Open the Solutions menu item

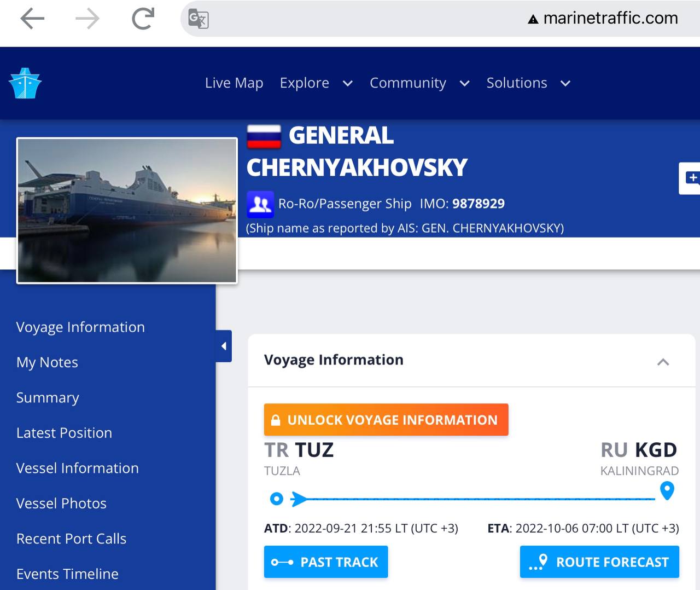517,83
